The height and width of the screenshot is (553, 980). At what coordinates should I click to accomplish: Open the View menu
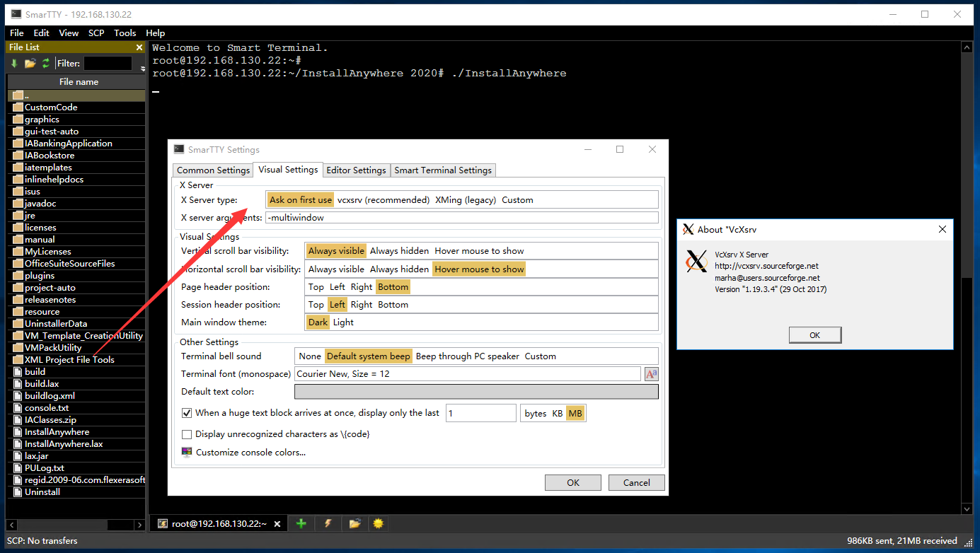[69, 33]
